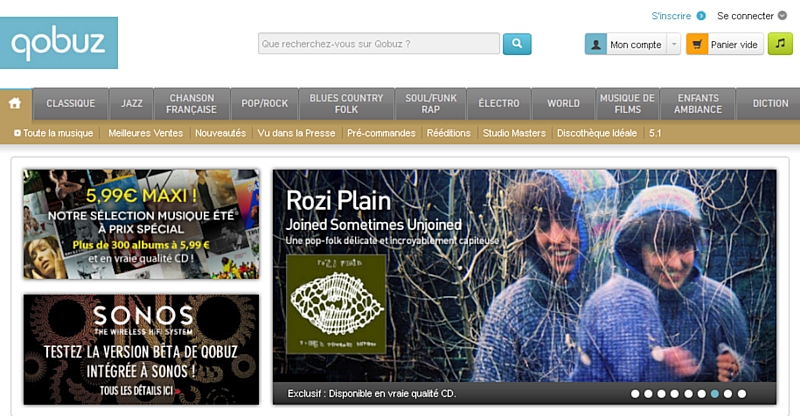Open the Musique de Films tab

click(628, 104)
